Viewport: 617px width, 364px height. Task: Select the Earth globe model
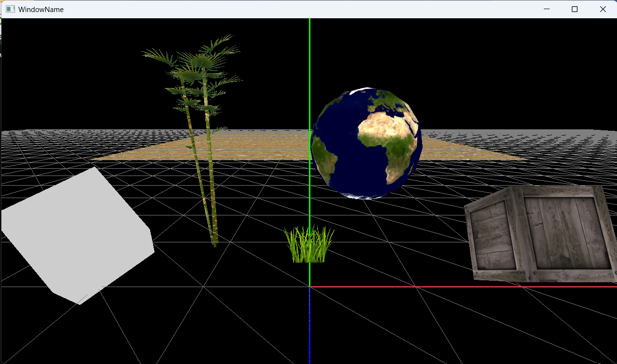367,142
